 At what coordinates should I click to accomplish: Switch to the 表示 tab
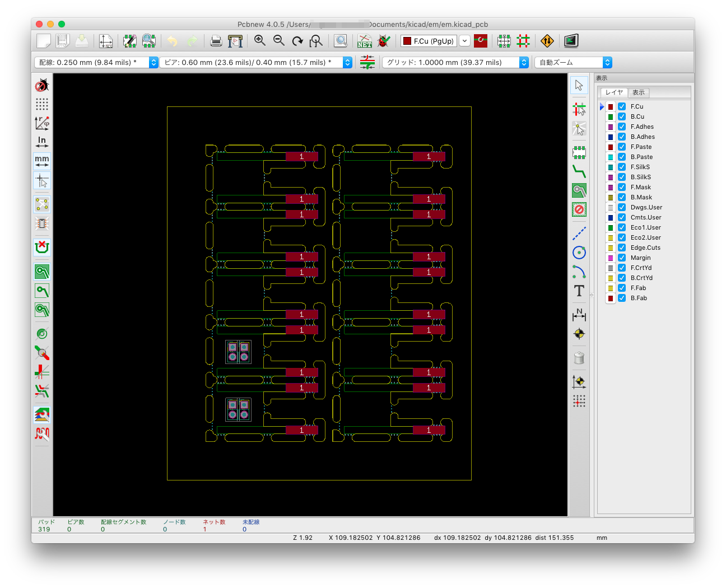639,92
